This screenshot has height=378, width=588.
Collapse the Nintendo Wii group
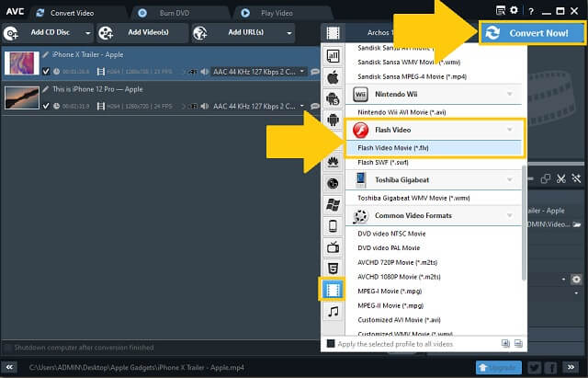tap(510, 94)
